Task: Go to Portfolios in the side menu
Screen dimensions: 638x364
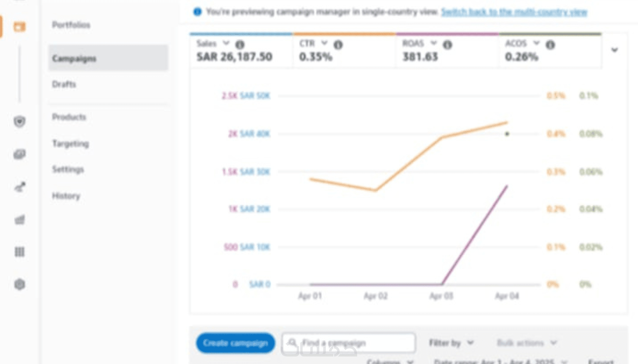Action: point(71,25)
